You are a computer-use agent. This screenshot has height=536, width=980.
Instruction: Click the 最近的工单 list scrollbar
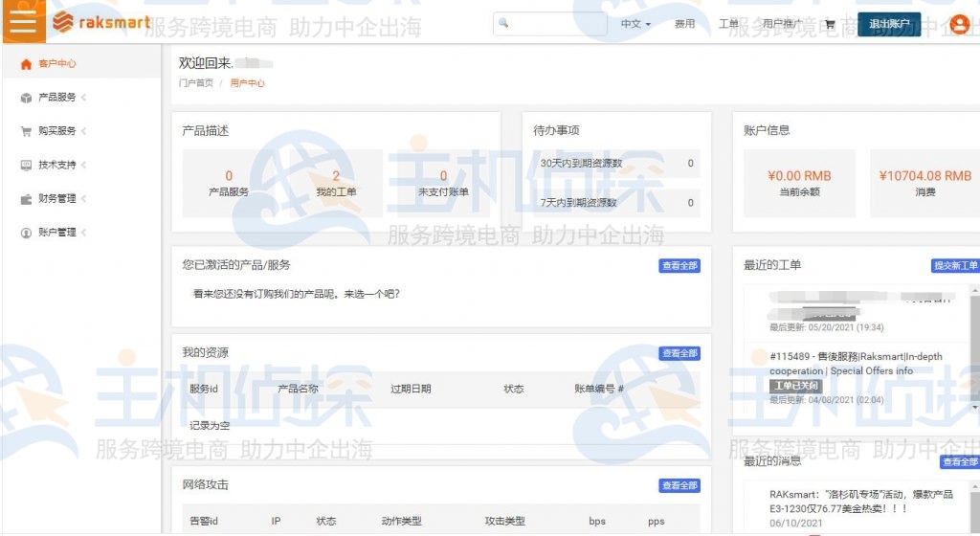(x=975, y=348)
